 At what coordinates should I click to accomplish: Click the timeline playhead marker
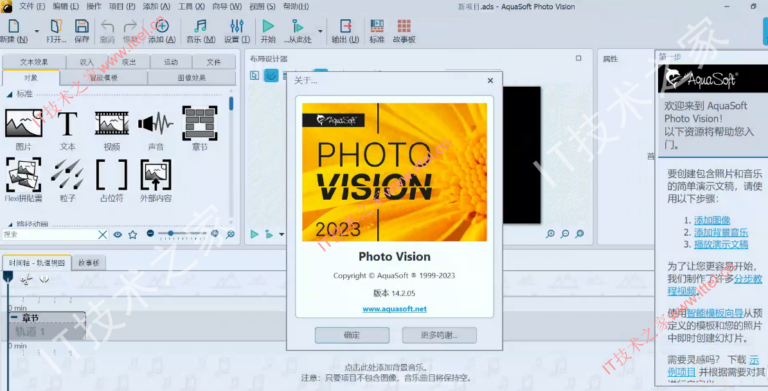coord(8,278)
